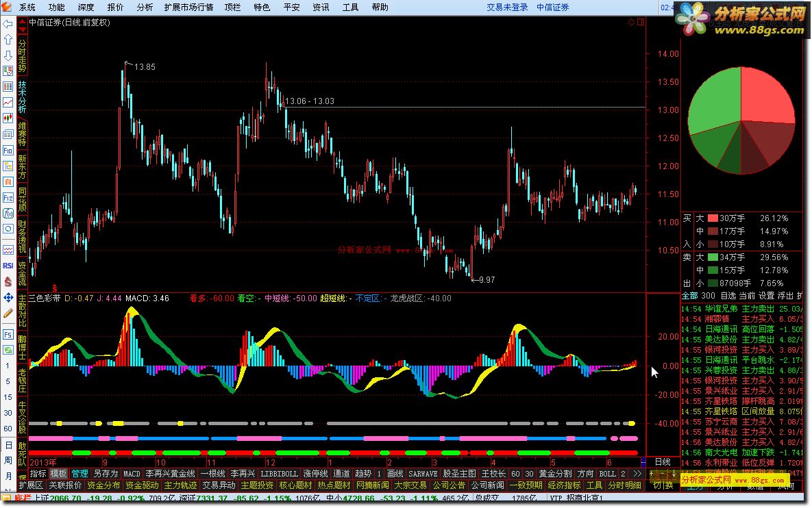Select the 自选 filter in alerts panel
This screenshot has width=812, height=508.
click(x=728, y=295)
